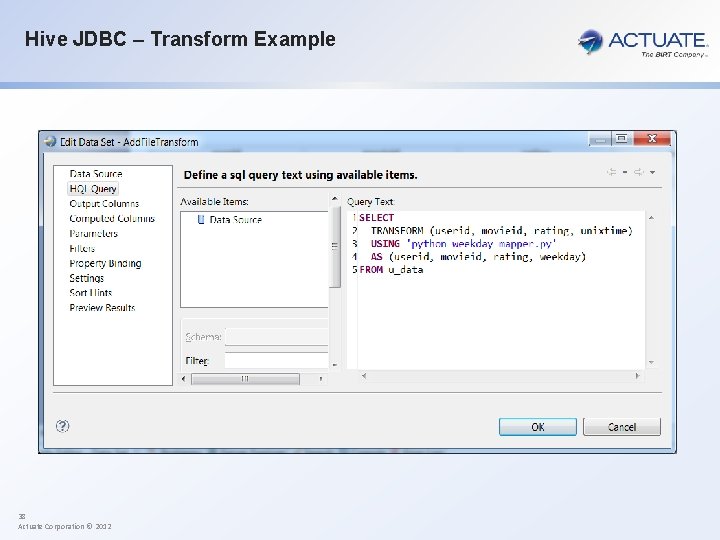
Task: Open the help question mark icon
Action: (62, 426)
